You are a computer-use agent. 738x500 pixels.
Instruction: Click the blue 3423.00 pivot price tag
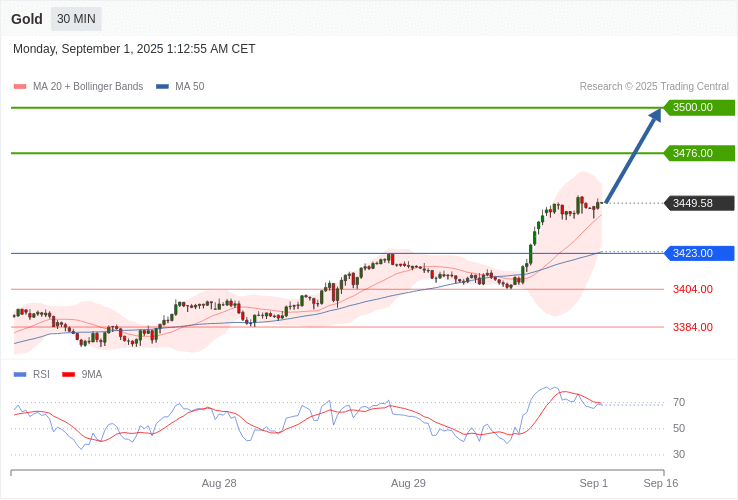[699, 253]
